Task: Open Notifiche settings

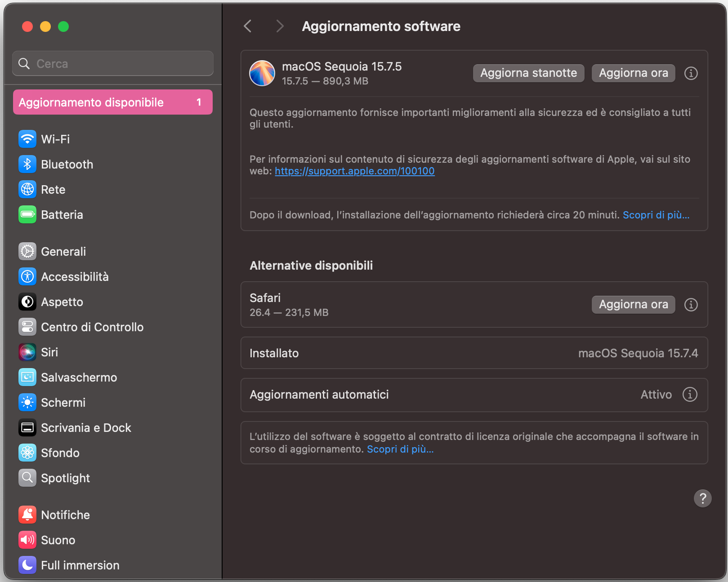Action: click(x=66, y=515)
